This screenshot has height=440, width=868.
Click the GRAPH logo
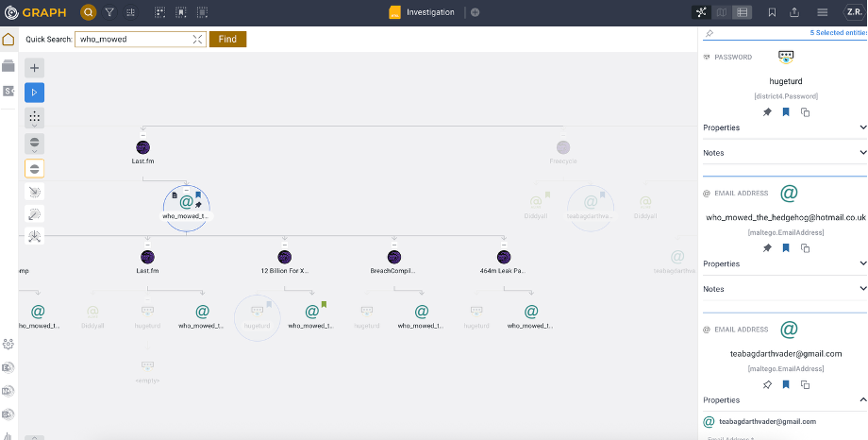pyautogui.click(x=36, y=12)
